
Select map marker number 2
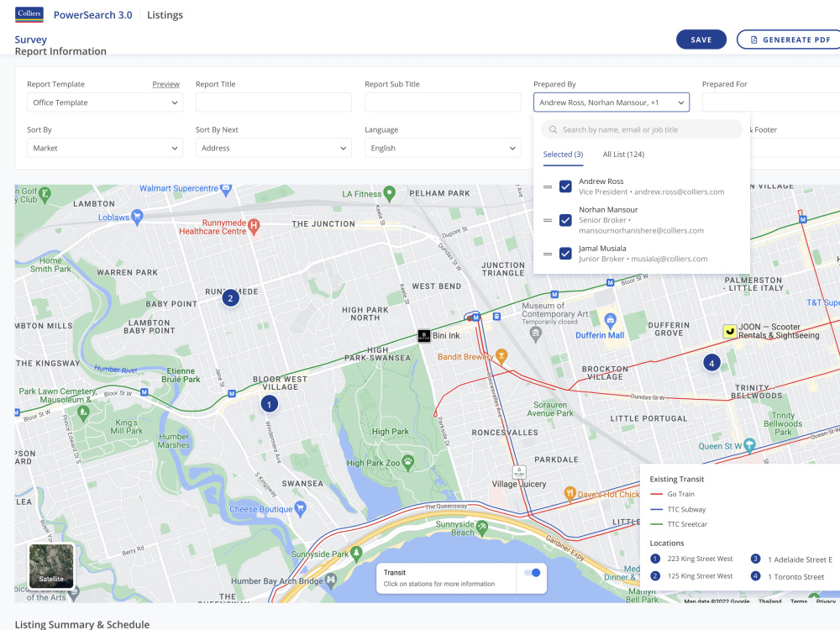click(x=231, y=298)
